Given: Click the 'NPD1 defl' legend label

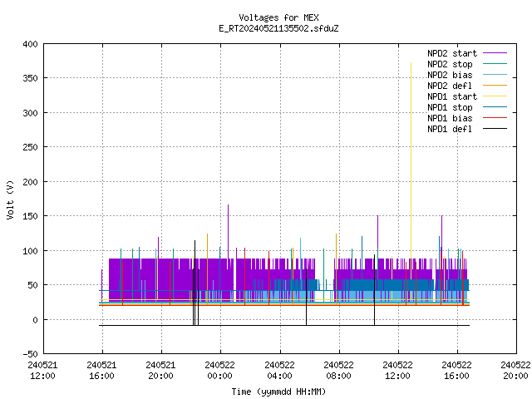Looking at the screenshot, I should pos(450,129).
